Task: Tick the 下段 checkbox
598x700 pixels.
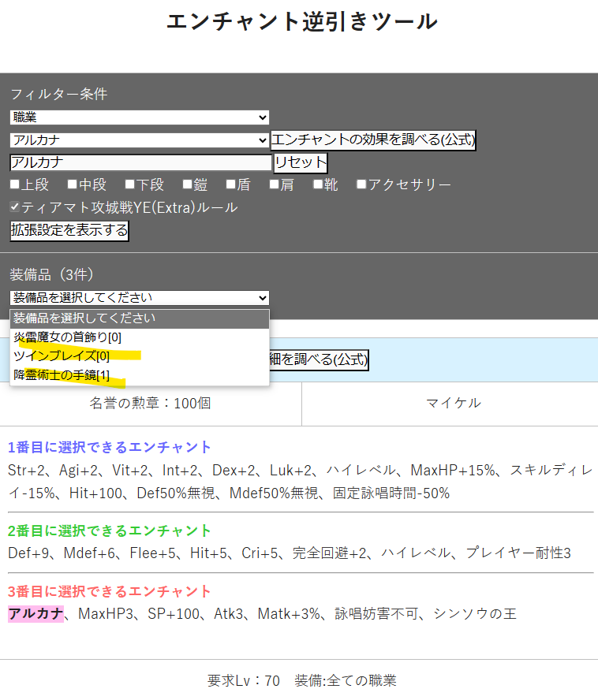Action: click(130, 184)
